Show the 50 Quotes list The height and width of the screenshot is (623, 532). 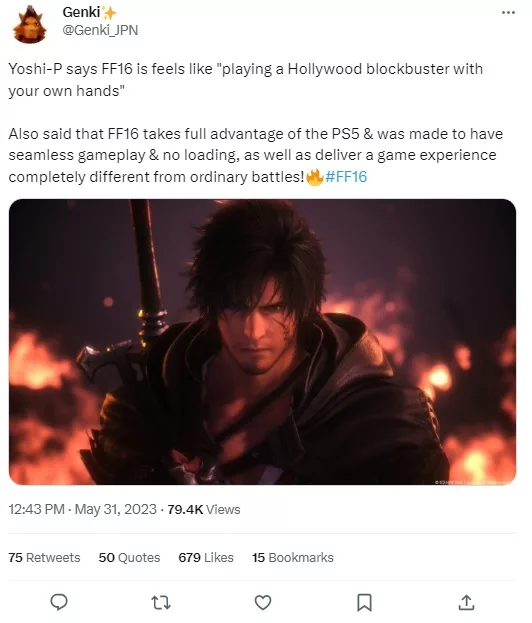(129, 557)
